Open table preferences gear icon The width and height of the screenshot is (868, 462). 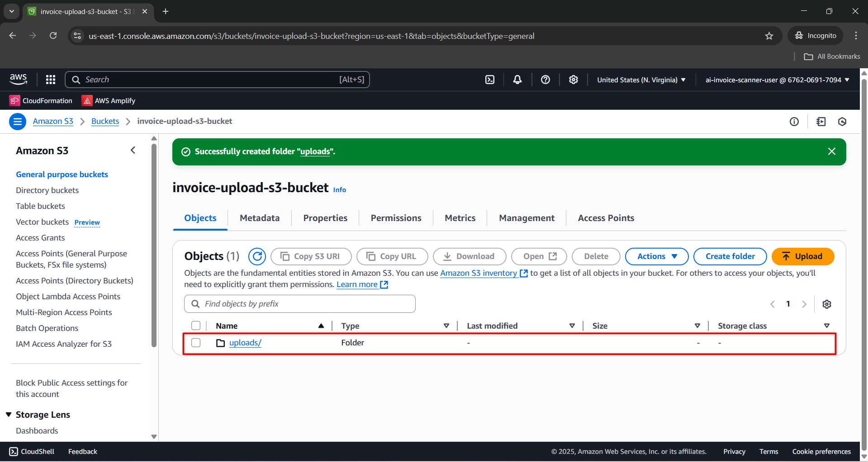pyautogui.click(x=826, y=304)
